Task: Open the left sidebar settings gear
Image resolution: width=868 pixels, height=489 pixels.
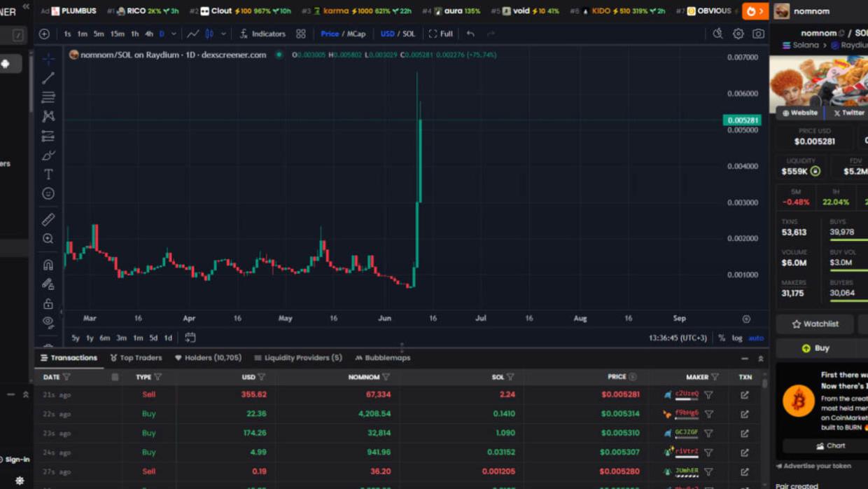Action: [x=20, y=481]
